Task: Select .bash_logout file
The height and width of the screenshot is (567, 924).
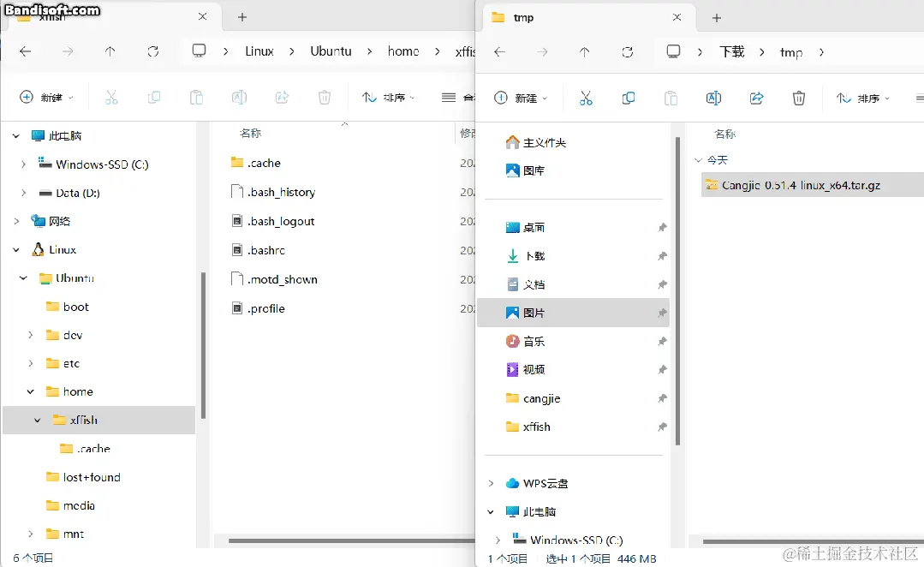Action: pyautogui.click(x=281, y=221)
